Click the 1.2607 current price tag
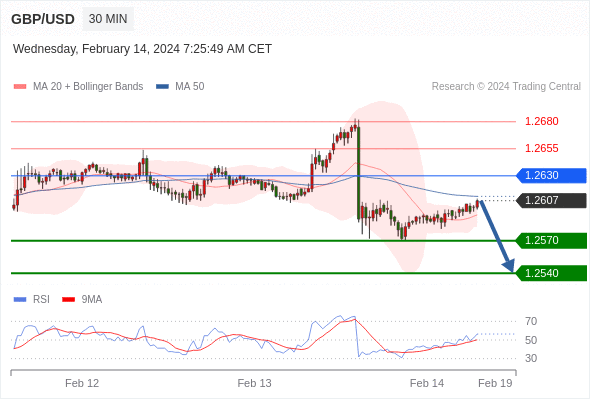This screenshot has height=400, width=590. [x=551, y=200]
